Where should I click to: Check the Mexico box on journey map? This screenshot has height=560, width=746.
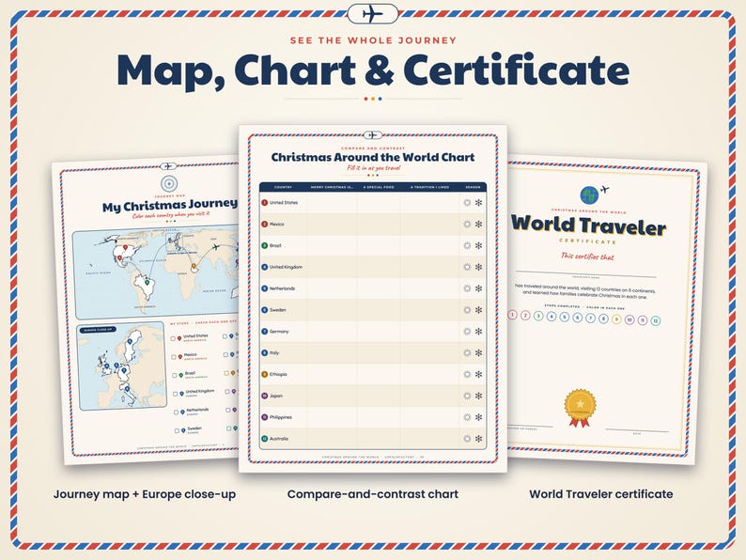(x=174, y=357)
